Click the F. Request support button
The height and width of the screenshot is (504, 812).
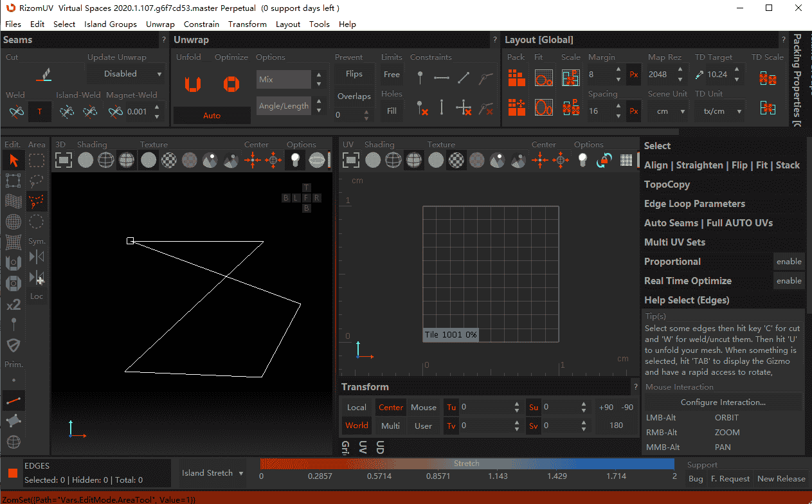730,479
